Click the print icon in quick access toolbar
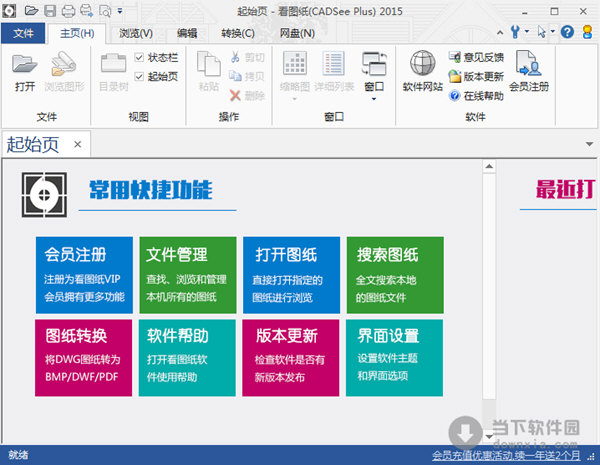 point(68,11)
